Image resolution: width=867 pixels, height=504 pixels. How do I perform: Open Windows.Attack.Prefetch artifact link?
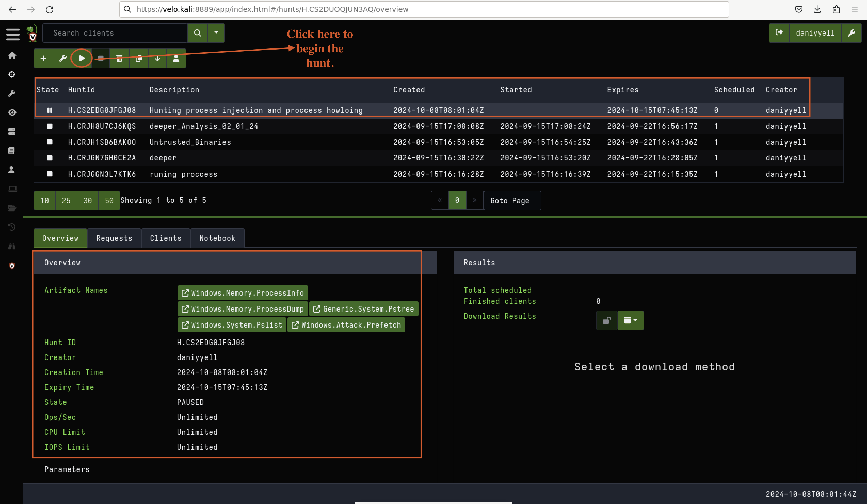[346, 325]
